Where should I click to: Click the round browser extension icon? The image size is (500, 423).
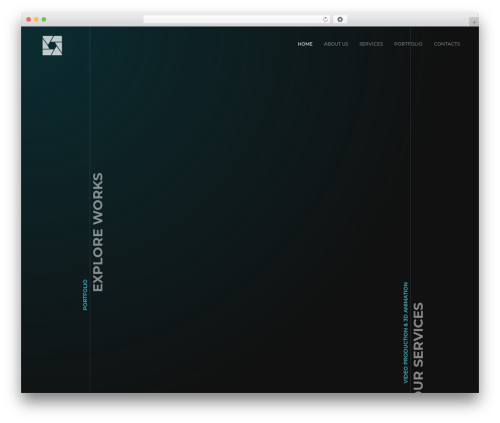point(340,19)
